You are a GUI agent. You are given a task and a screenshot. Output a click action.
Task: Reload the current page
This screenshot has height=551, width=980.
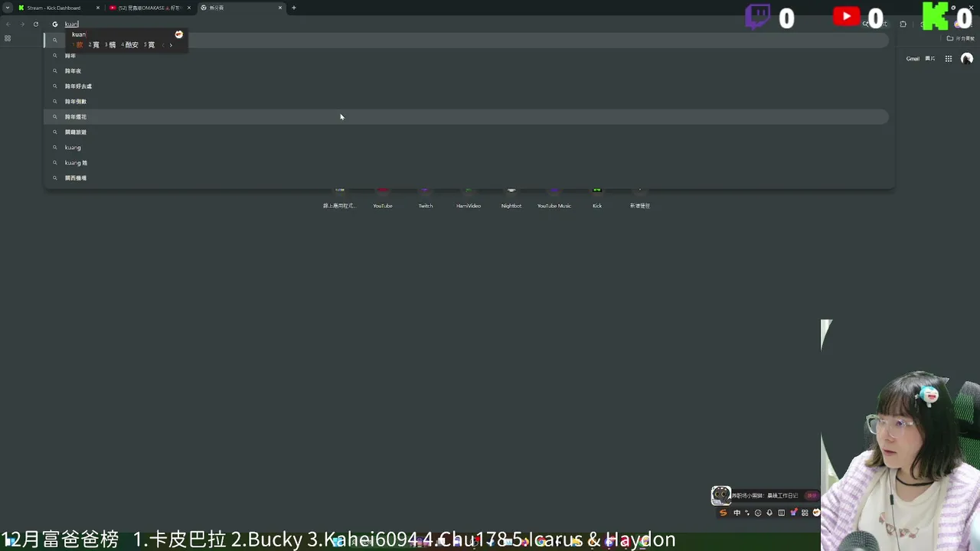click(x=35, y=24)
